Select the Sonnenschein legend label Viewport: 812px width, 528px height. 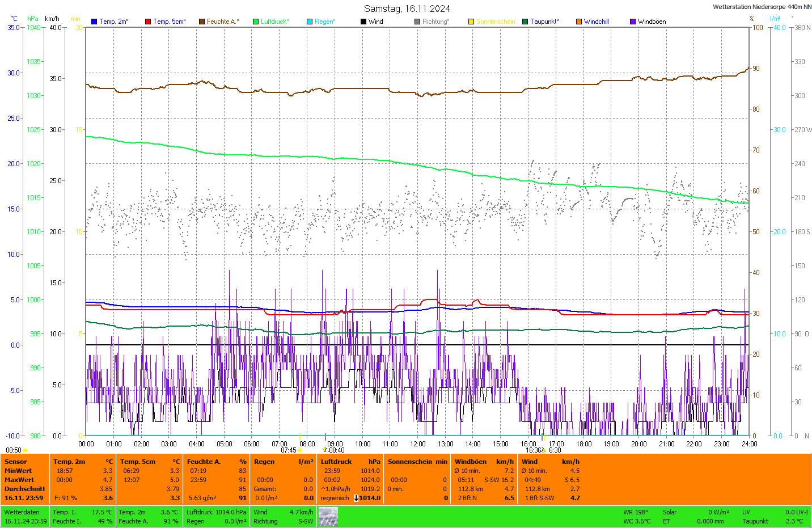[495, 22]
